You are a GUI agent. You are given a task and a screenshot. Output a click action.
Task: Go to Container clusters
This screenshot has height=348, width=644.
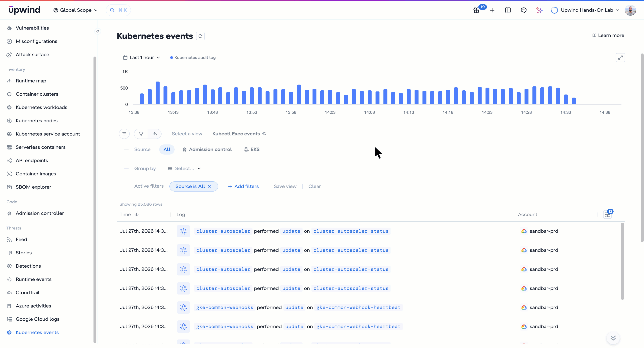pyautogui.click(x=37, y=94)
